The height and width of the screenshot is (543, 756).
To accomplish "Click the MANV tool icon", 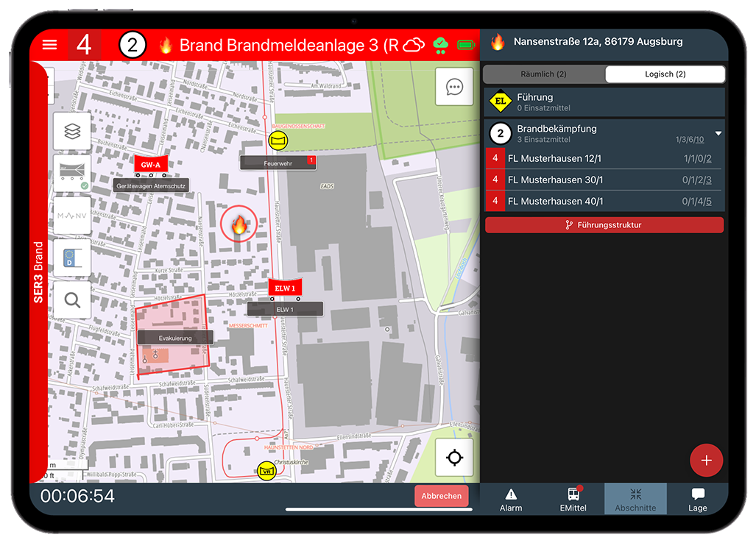I will (x=72, y=216).
